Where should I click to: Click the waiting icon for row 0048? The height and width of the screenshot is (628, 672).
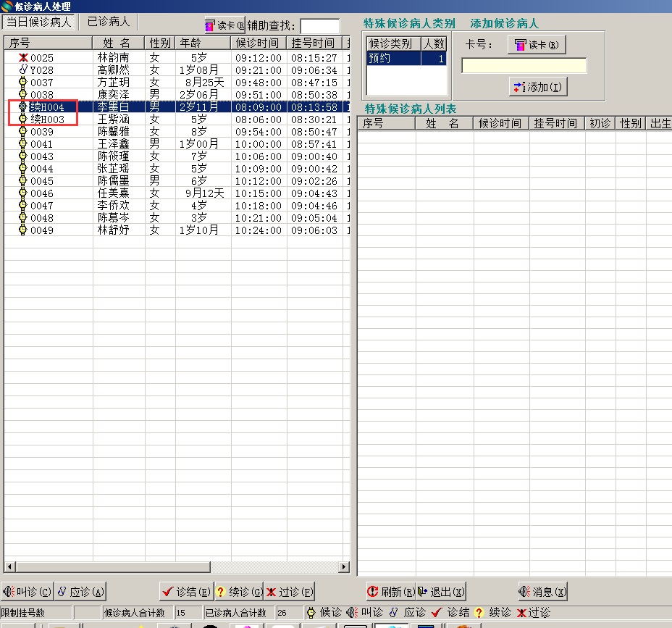(x=23, y=218)
